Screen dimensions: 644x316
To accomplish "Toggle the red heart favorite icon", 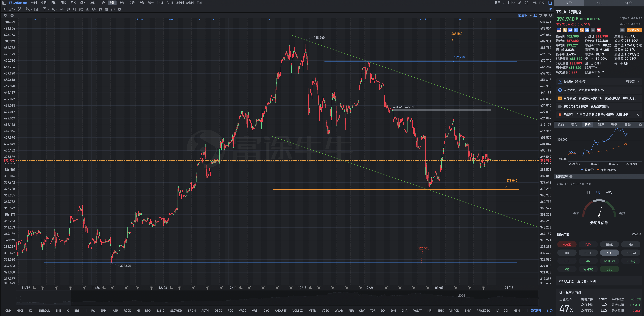I will (598, 30).
